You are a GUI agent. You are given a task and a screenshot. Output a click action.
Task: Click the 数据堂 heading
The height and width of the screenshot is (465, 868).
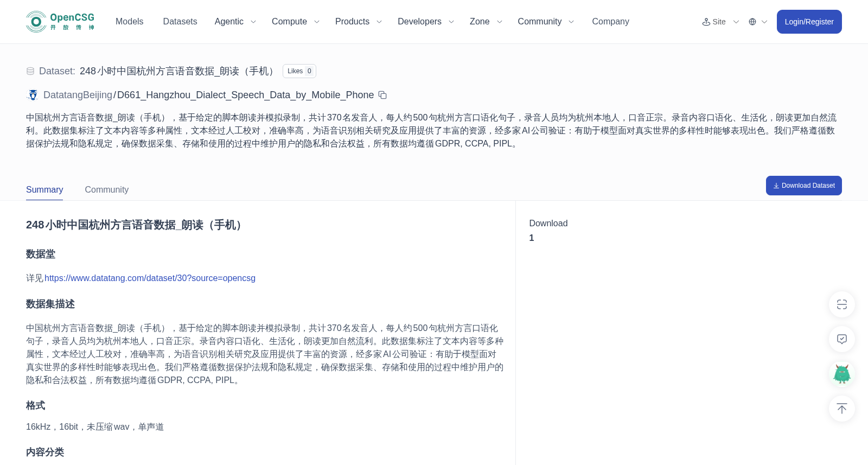pyautogui.click(x=41, y=254)
